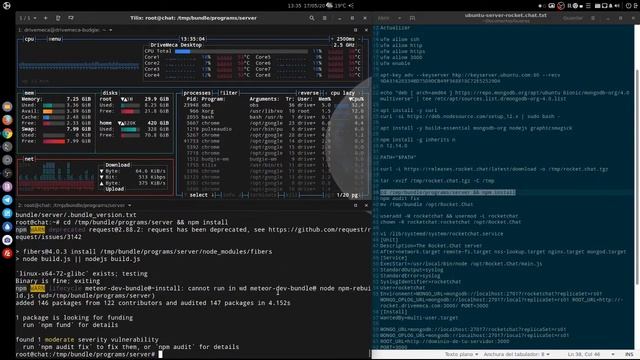The width and height of the screenshot is (640, 360).
Task: Click the 'select' control at processes bottom
Action: [x=198, y=195]
